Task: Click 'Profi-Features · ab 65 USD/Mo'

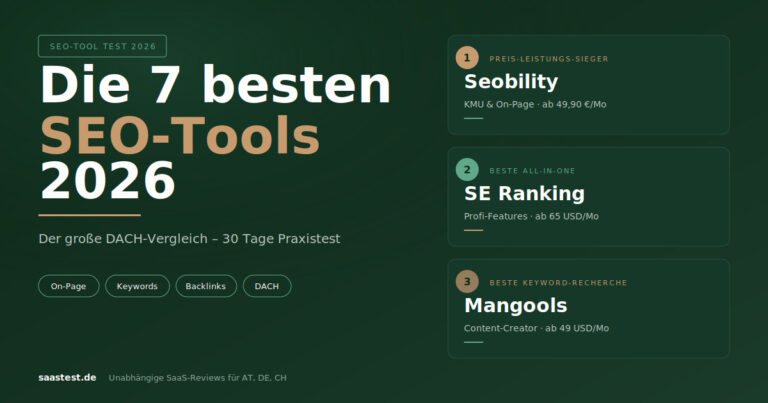Action: tap(531, 216)
